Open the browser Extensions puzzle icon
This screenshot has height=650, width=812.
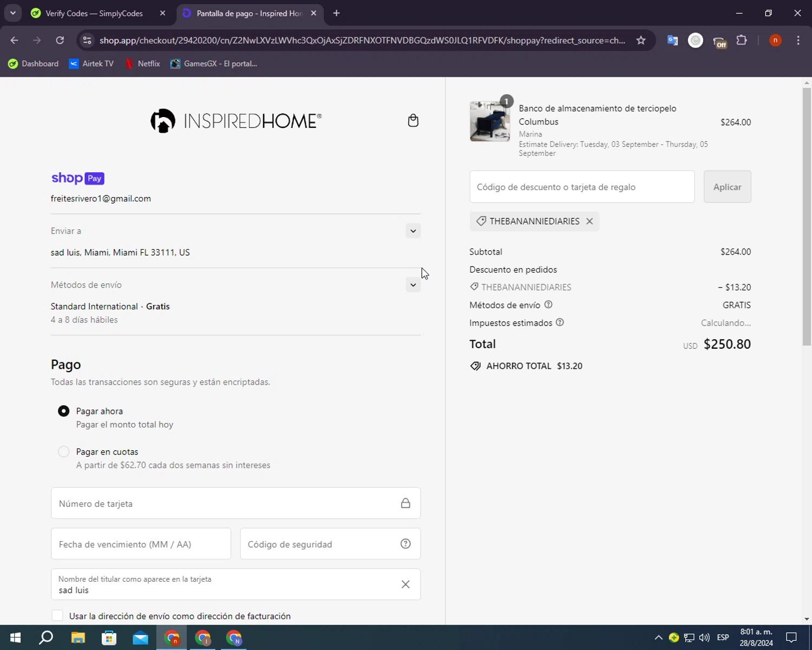(x=742, y=40)
